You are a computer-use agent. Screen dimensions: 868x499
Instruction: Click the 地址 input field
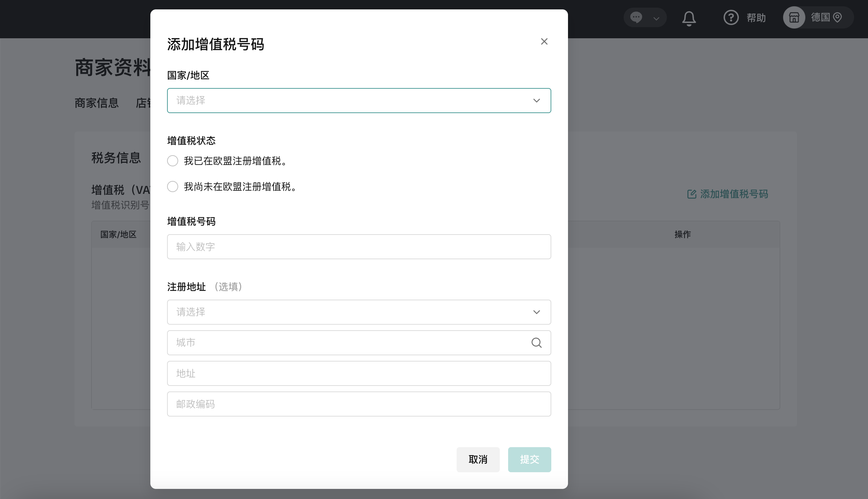tap(358, 373)
